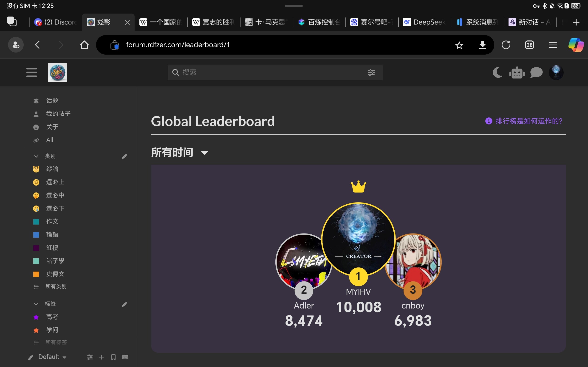Bookmark page with the star icon
This screenshot has width=588, height=367.
(x=459, y=45)
